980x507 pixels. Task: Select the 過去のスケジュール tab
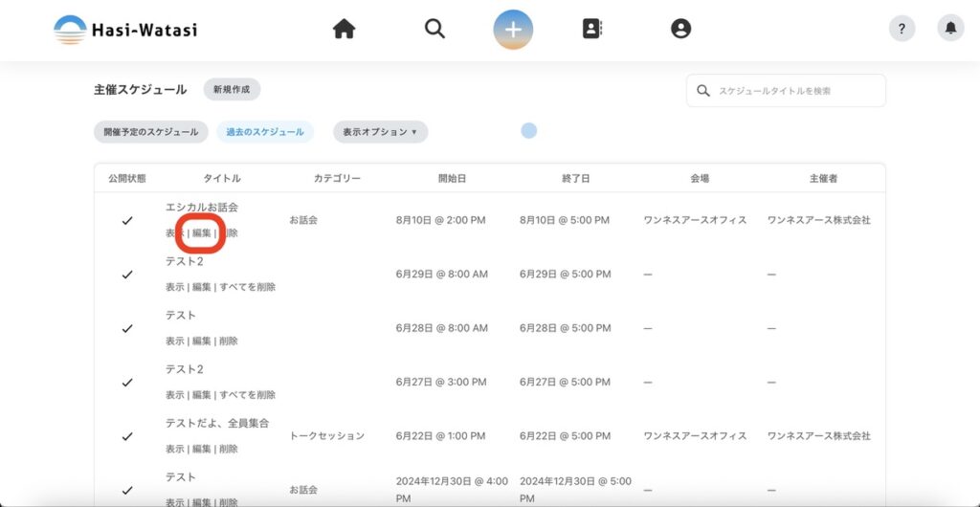(x=265, y=132)
